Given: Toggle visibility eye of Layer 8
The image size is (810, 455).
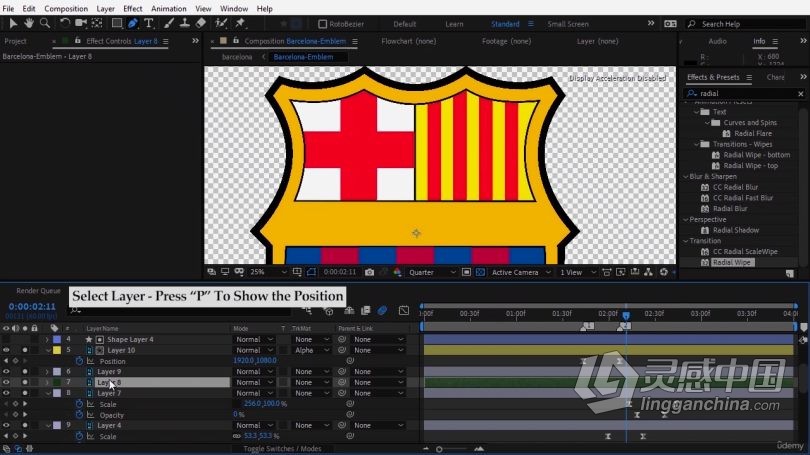Looking at the screenshot, I should tap(6, 383).
